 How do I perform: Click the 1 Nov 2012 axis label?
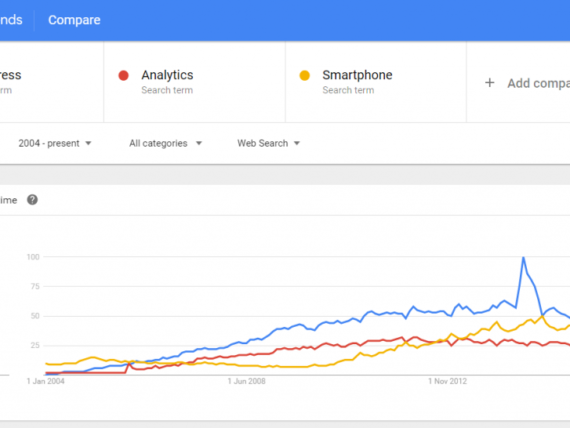447,381
